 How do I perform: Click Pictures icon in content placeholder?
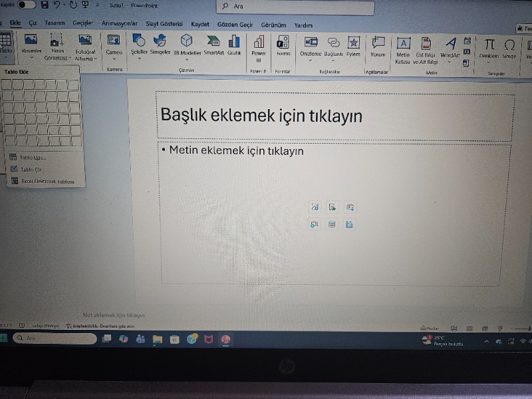[x=332, y=207]
